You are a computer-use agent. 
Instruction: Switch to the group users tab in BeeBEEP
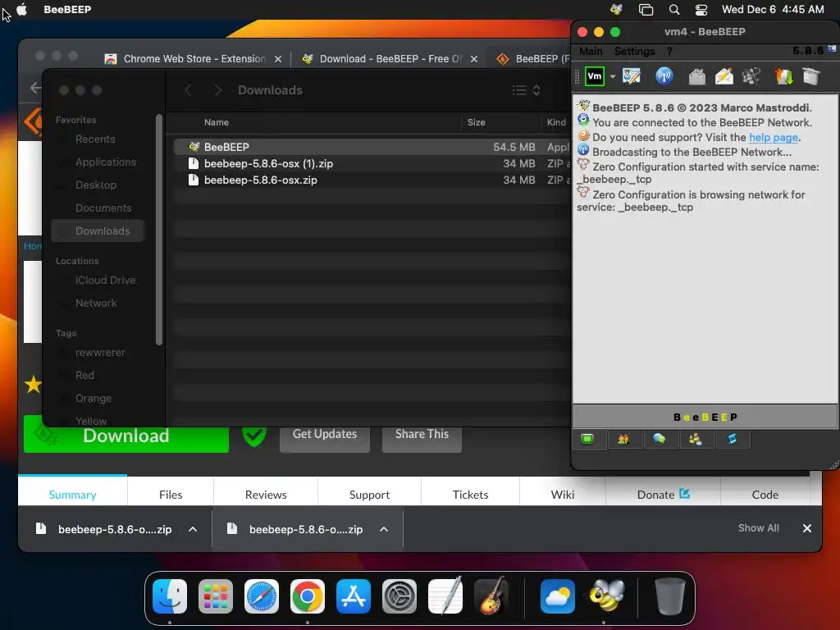[696, 440]
